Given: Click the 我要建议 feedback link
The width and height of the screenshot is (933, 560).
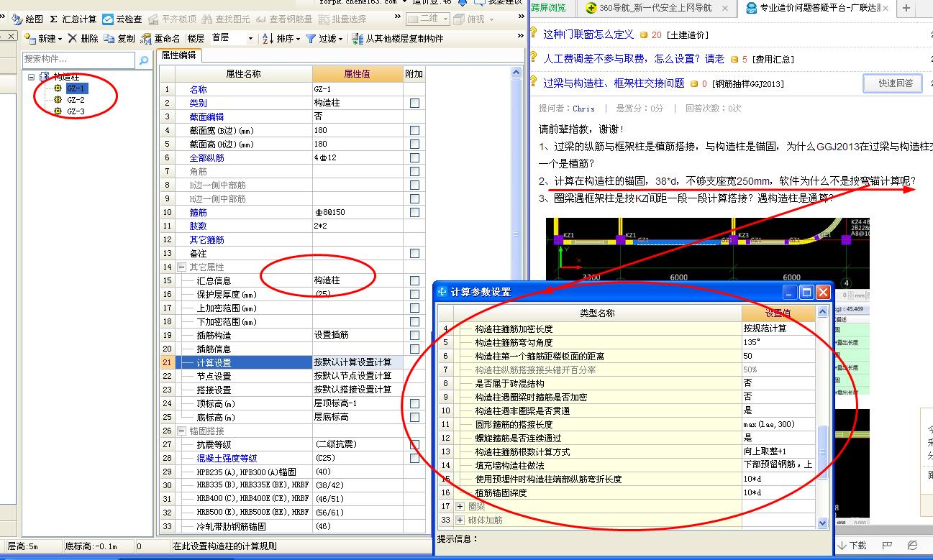Looking at the screenshot, I should click(x=498, y=3).
